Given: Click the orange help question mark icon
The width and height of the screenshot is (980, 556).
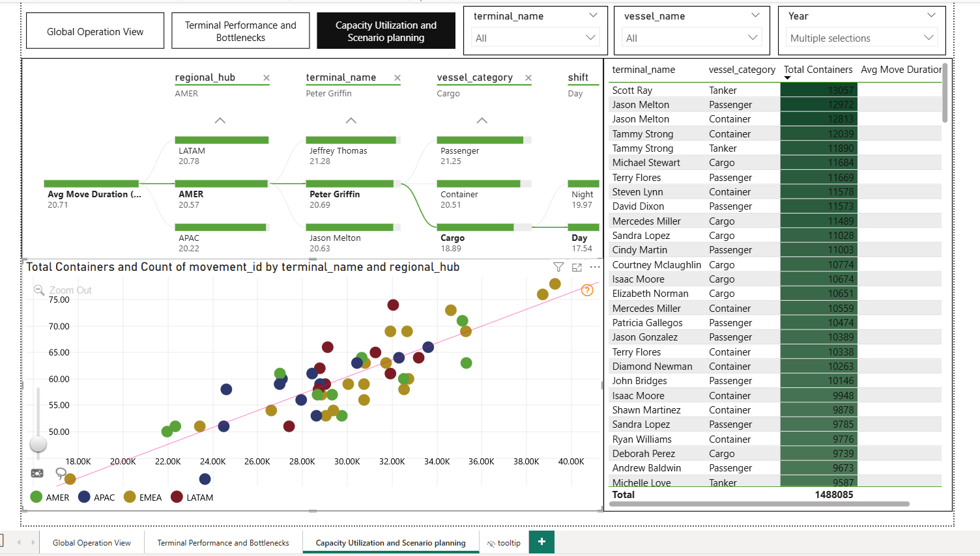Looking at the screenshot, I should 587,290.
